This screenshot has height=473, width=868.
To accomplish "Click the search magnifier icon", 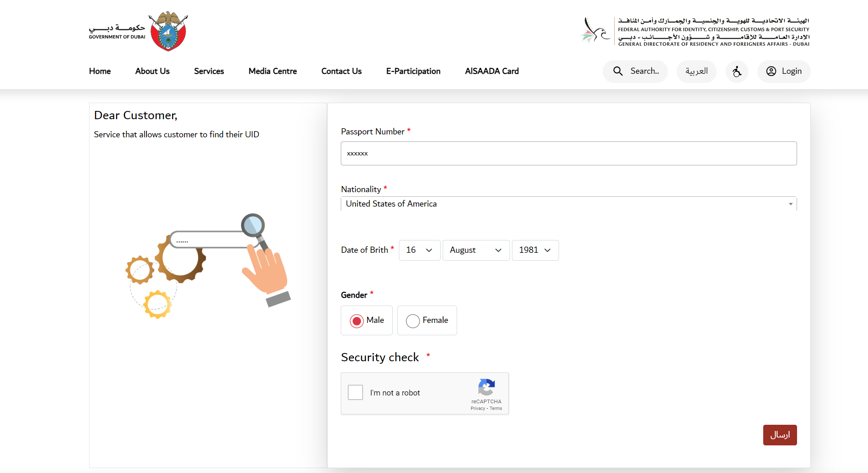I will point(619,71).
